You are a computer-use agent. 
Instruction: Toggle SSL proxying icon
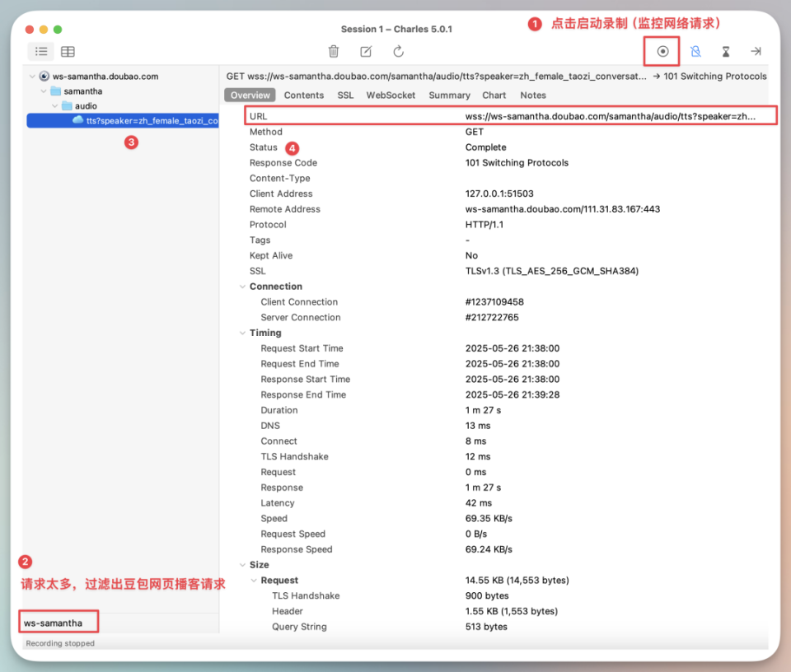695,51
